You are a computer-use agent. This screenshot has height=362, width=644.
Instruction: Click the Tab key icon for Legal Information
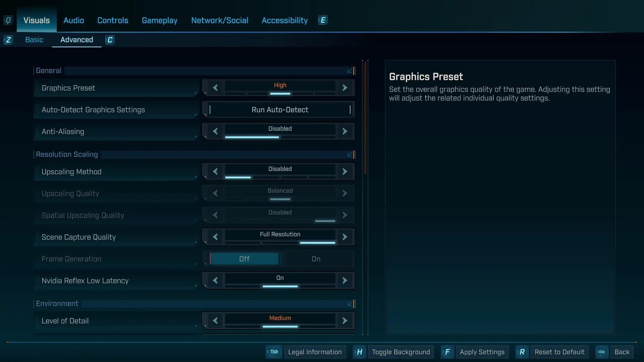coord(274,352)
